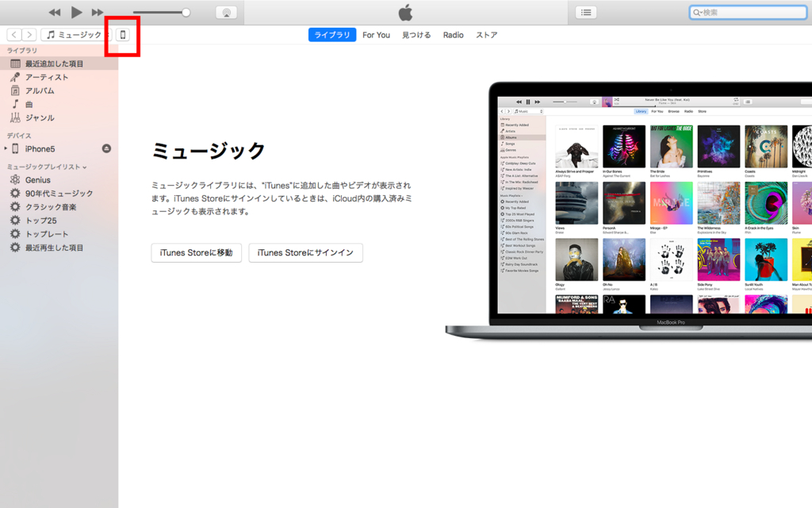This screenshot has height=508, width=812.
Task: Open the 最近再生した項目 smart playlist
Action: [59, 248]
